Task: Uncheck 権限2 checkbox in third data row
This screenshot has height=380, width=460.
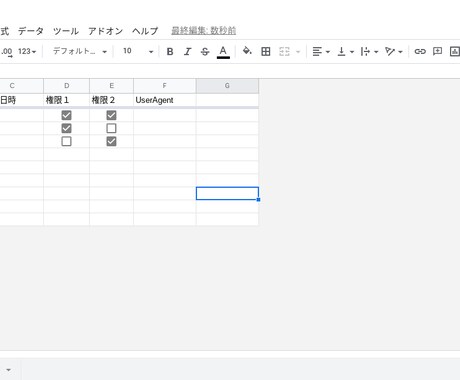Action: (111, 141)
